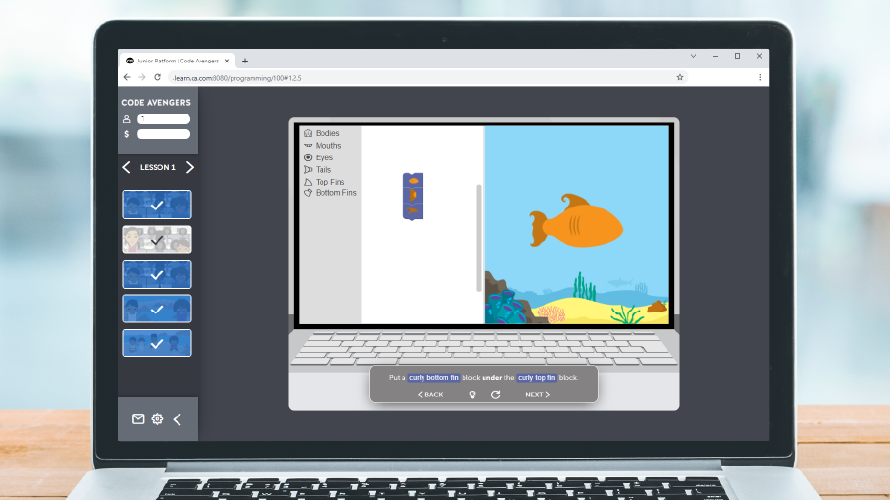Go to the next lesson with right chevron
890x500 pixels.
tap(190, 167)
